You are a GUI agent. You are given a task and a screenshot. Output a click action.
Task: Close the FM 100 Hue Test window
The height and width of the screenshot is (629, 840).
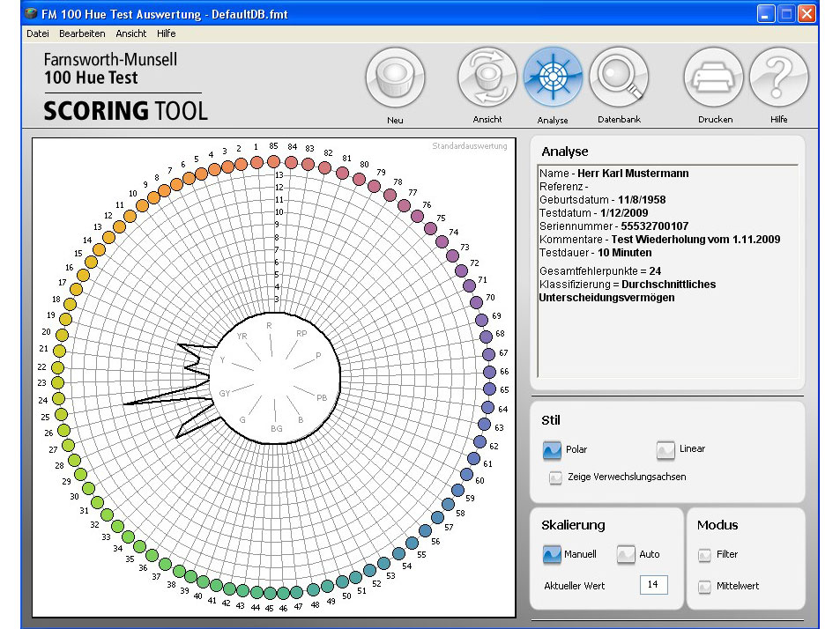click(807, 13)
